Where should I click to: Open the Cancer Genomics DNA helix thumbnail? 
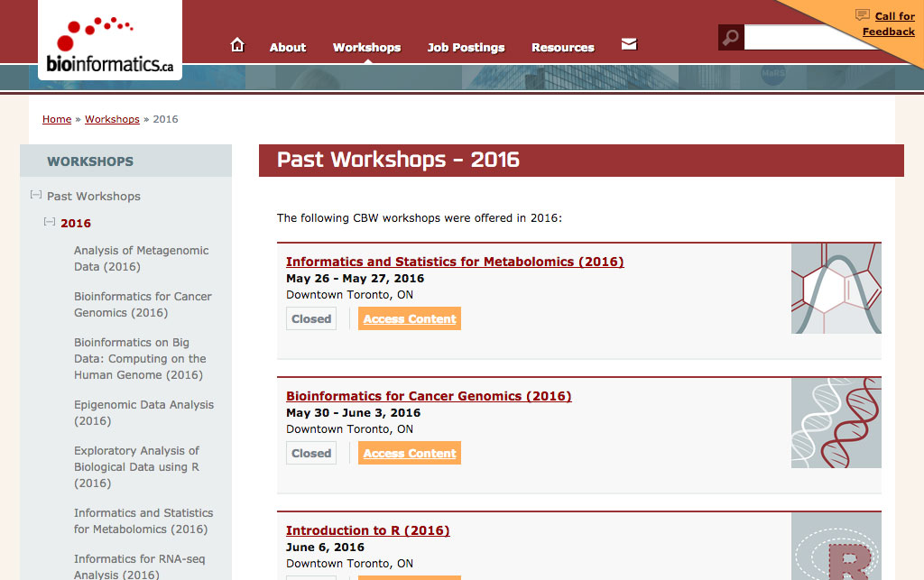point(836,423)
